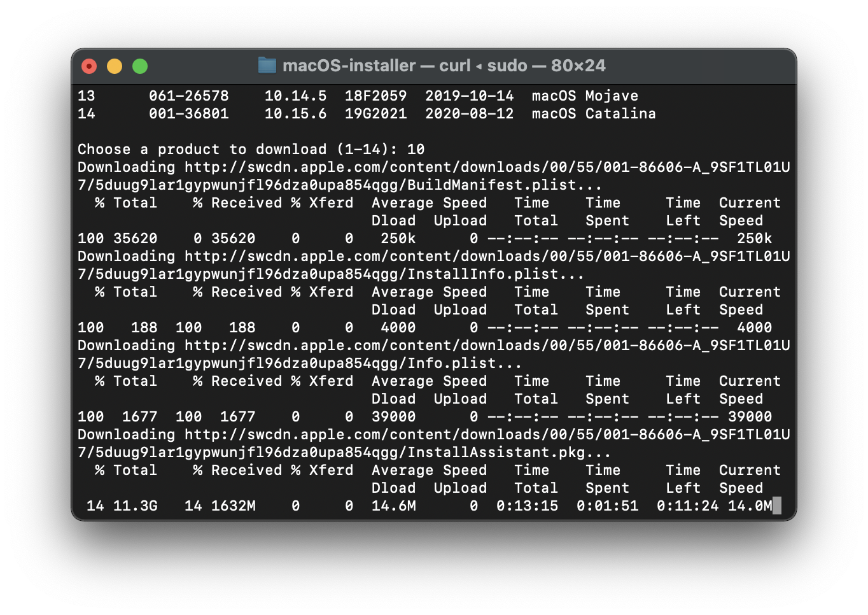This screenshot has width=868, height=615.
Task: Maximize the window using the green button
Action: click(x=140, y=66)
